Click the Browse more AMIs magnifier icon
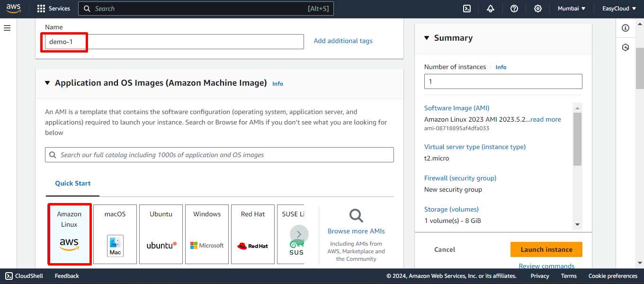Viewport: 644px width, 284px height. (x=356, y=215)
